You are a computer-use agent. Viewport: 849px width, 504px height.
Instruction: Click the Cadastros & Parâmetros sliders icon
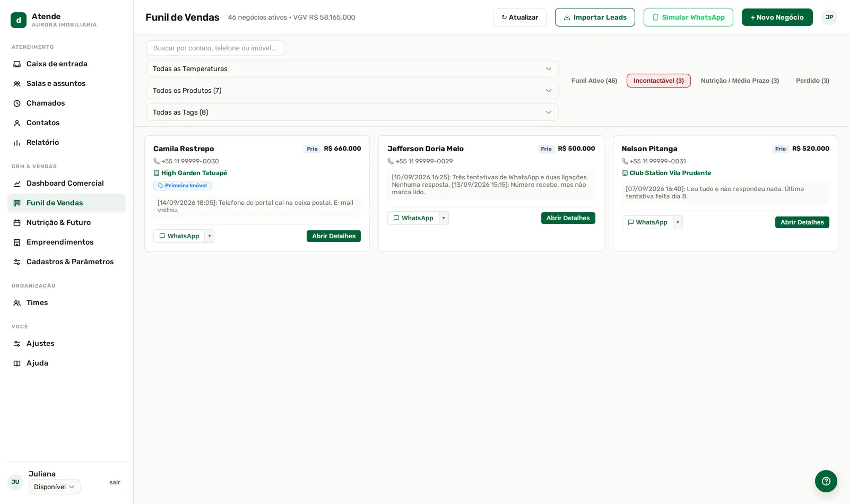pos(17,262)
